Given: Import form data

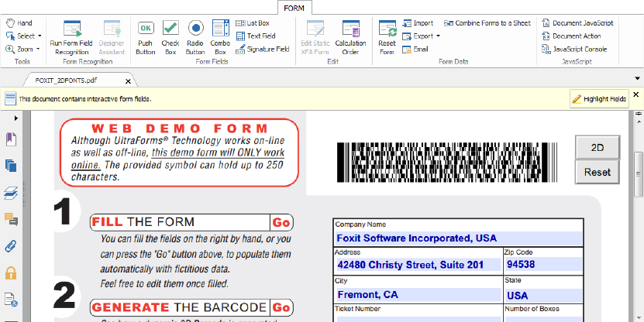Looking at the screenshot, I should click(418, 23).
